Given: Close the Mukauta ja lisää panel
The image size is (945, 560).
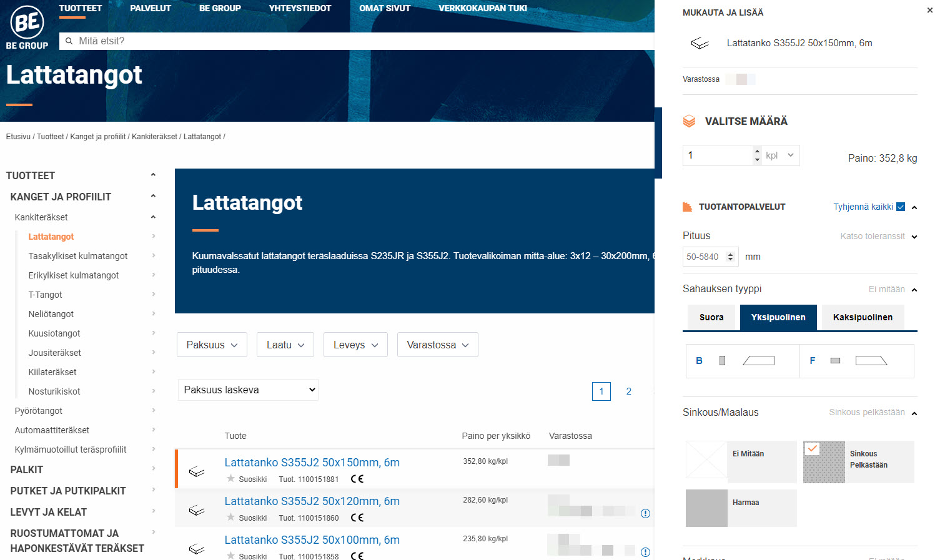Looking at the screenshot, I should coord(929,10).
